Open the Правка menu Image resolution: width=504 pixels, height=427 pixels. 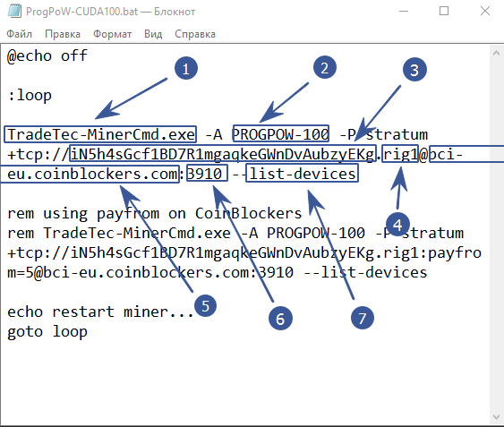(63, 34)
